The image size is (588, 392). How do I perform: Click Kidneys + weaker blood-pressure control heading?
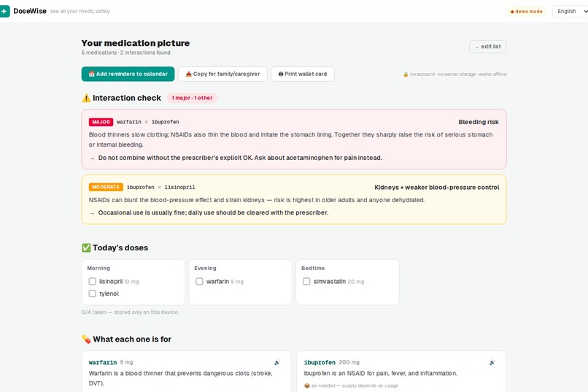coord(436,187)
